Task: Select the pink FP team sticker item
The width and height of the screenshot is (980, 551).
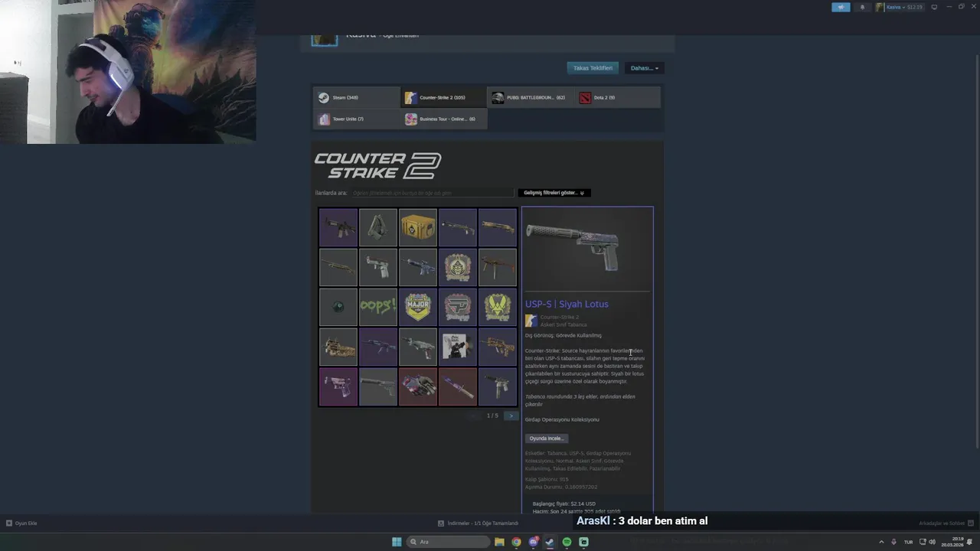Action: click(x=458, y=307)
